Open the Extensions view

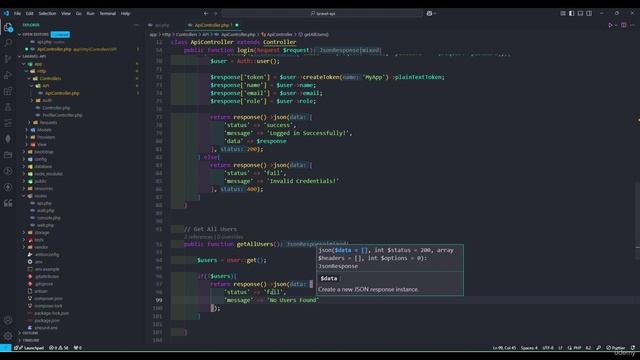point(8,91)
